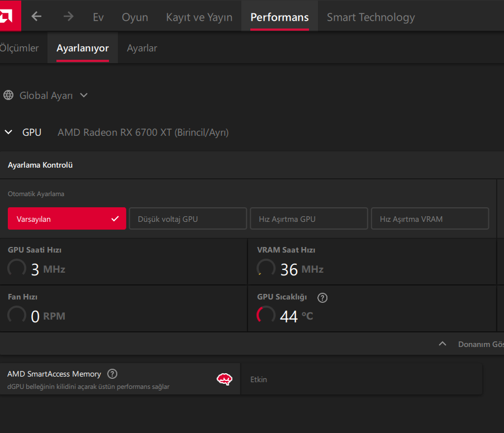Select the Performans tab

click(x=279, y=17)
